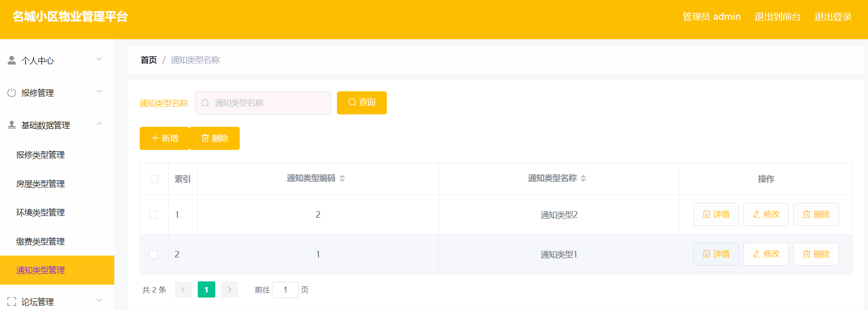Click the power icon beside 报修管理

point(12,92)
